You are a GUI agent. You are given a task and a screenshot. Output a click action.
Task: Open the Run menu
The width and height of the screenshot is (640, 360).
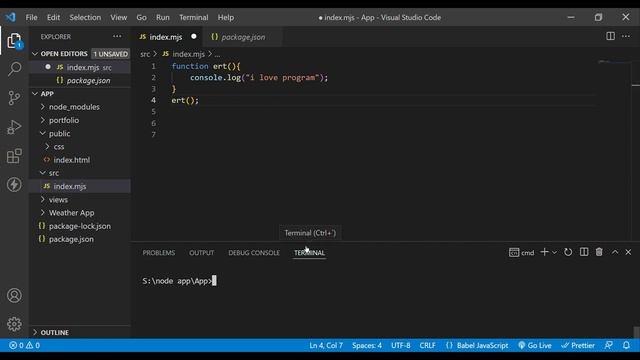(x=162, y=18)
